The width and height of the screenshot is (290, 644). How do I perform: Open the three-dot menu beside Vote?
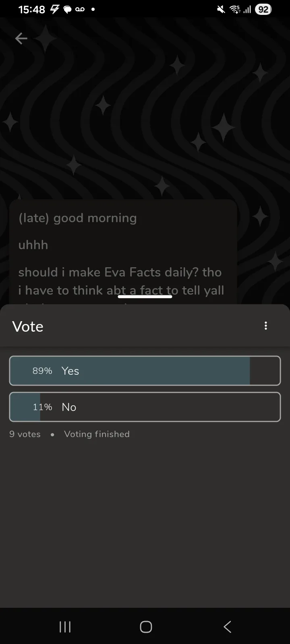tap(266, 326)
